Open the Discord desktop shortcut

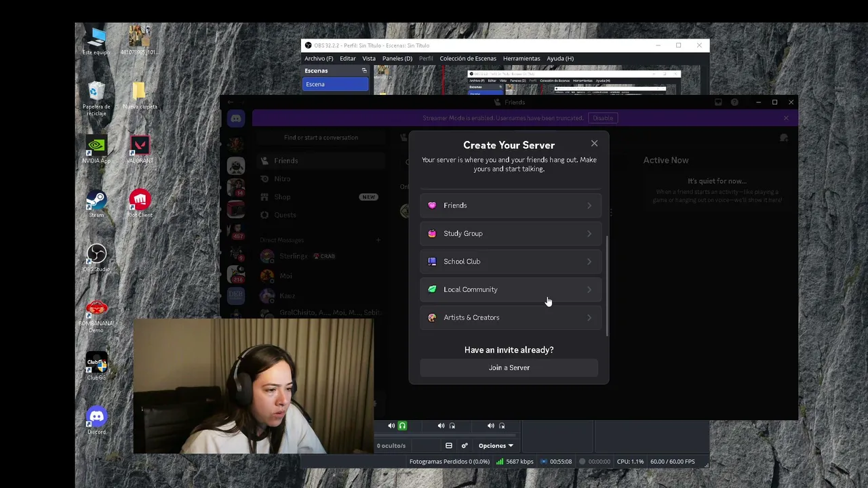click(x=96, y=421)
